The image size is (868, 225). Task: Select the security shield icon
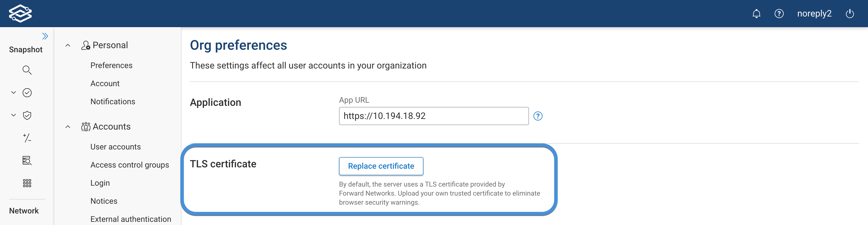click(x=27, y=115)
